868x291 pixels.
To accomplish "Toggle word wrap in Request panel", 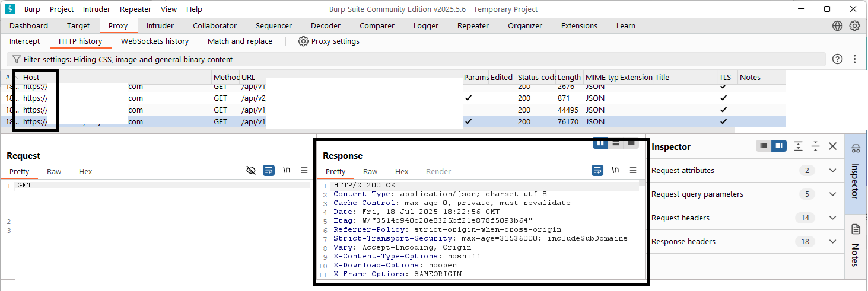I will pyautogui.click(x=269, y=170).
